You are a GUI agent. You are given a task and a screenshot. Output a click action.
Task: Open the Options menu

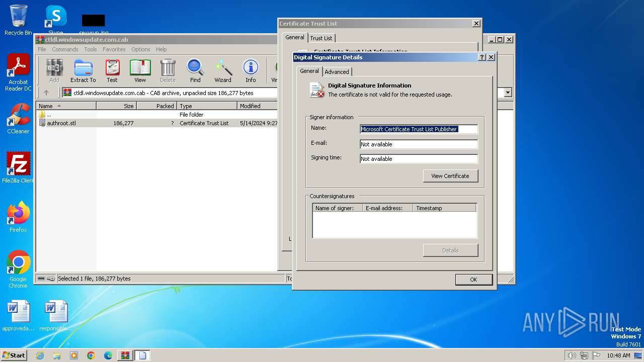point(141,49)
